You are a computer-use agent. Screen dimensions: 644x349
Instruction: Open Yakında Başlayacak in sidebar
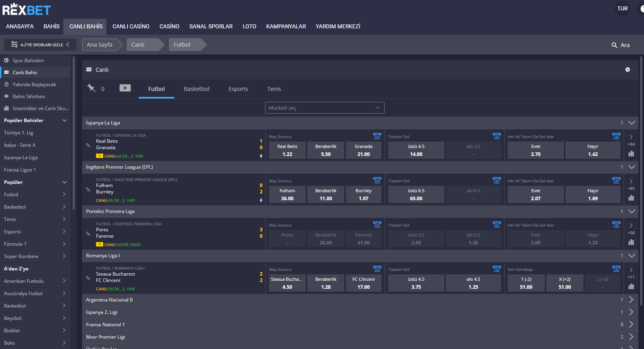(x=35, y=85)
